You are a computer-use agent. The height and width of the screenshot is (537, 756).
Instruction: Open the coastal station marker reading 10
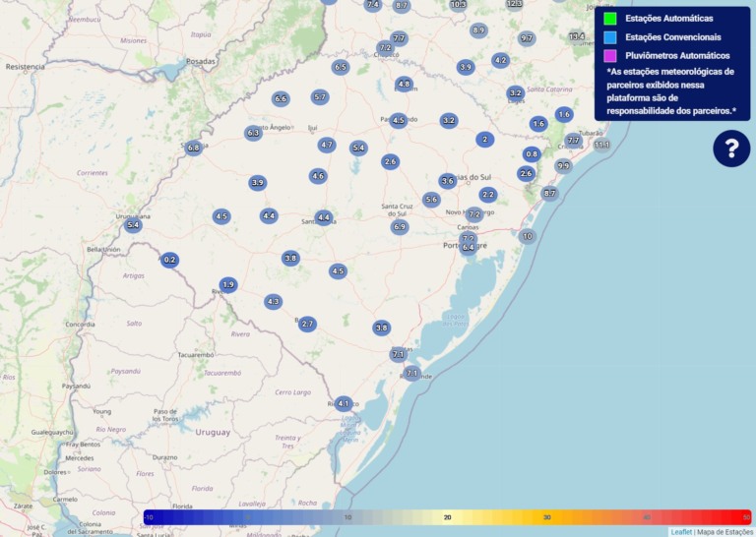click(x=528, y=236)
